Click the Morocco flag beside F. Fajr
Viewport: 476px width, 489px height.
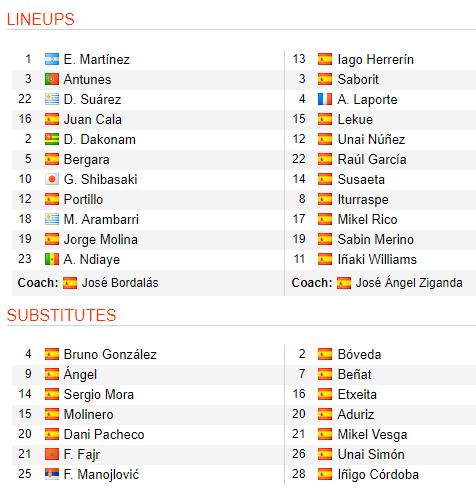click(x=52, y=454)
